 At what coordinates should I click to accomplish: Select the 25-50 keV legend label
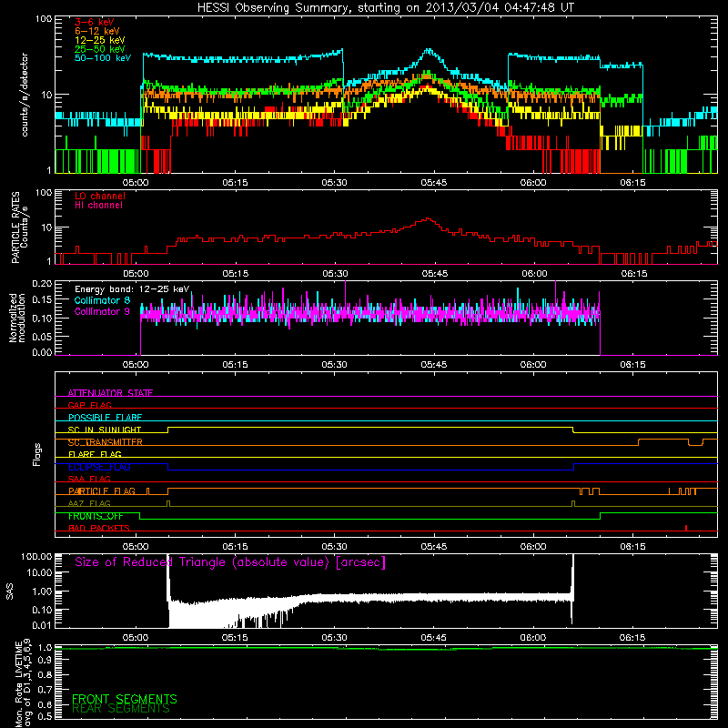[100, 49]
